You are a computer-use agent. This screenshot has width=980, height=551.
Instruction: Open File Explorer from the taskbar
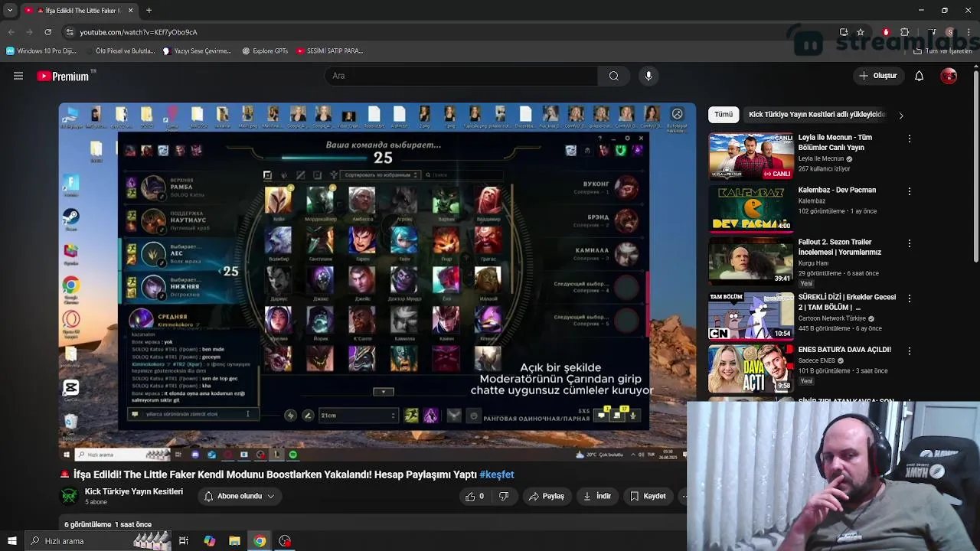234,541
